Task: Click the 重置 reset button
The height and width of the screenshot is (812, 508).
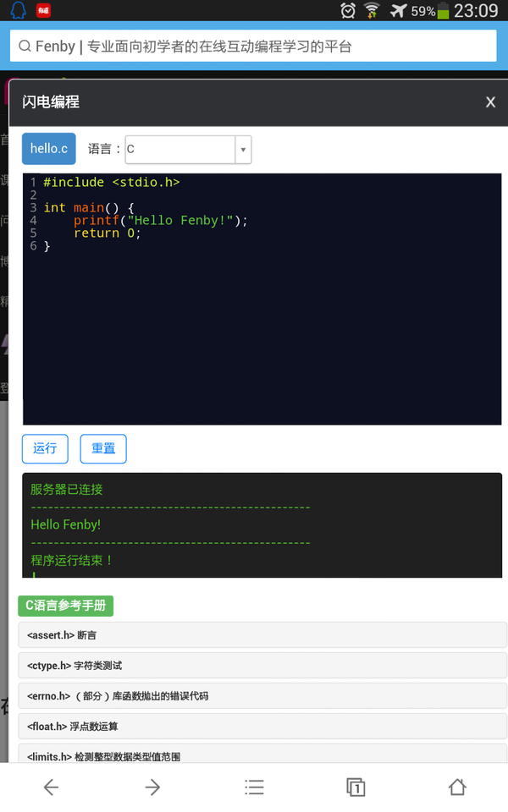Action: [103, 448]
